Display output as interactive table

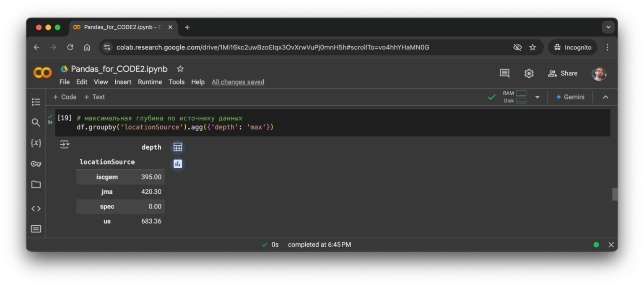[x=178, y=147]
